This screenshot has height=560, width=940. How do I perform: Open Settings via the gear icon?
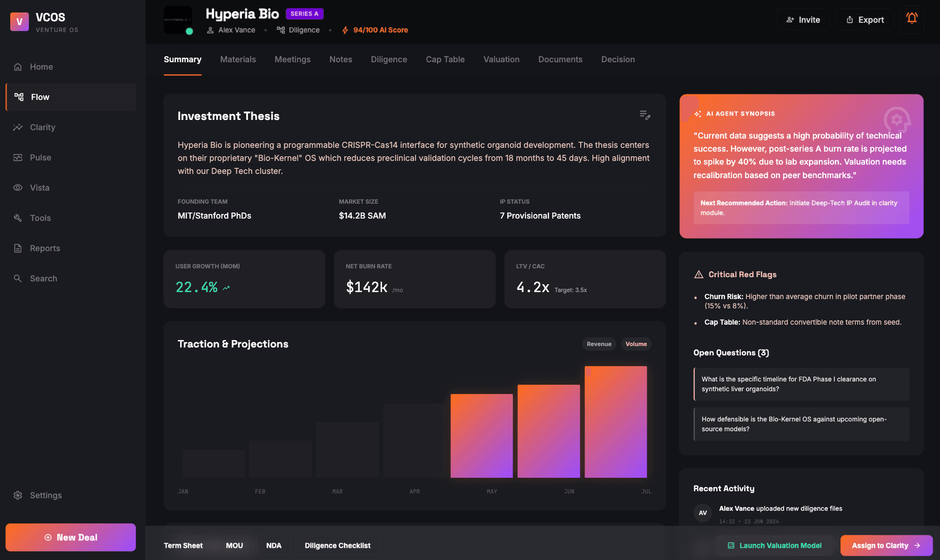pos(18,495)
